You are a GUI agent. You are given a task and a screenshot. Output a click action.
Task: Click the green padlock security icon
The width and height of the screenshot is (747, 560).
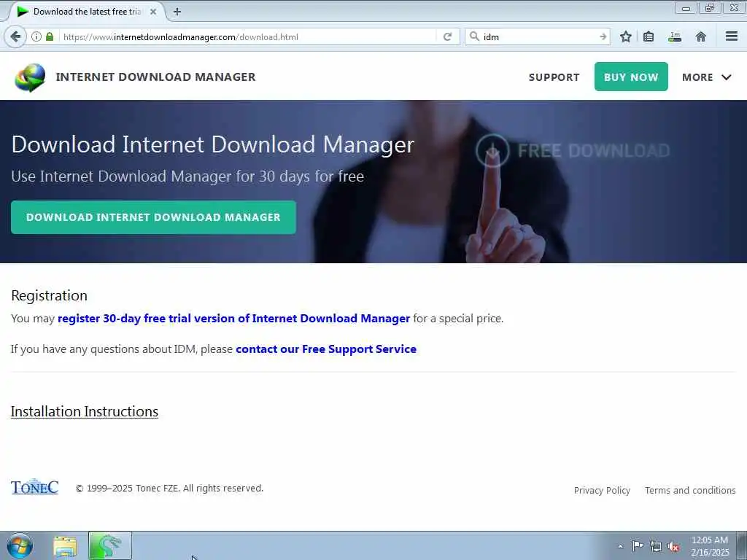tap(50, 36)
